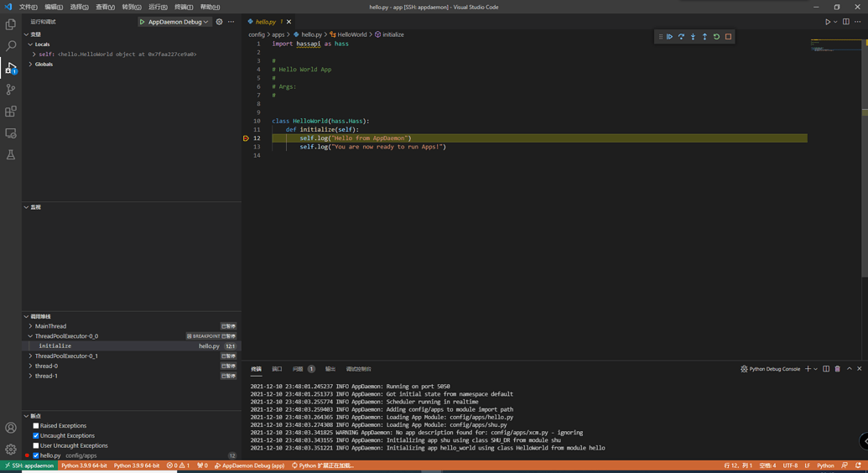Screen dimensions: 868x473
Task: Open the Source Control view
Action: tap(11, 90)
